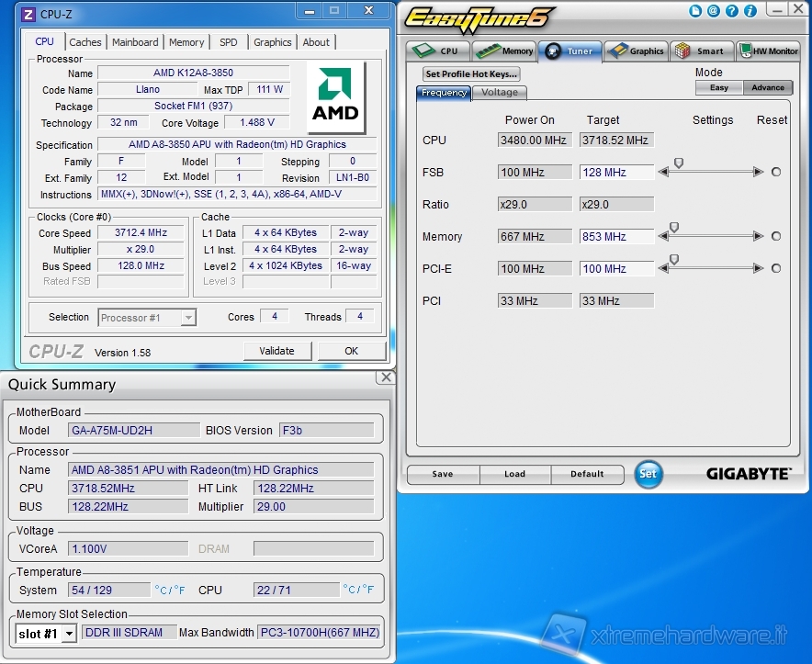Screen dimensions: 812x664
Task: Click the document icon in EasyTune6 title bar
Action: click(x=696, y=11)
